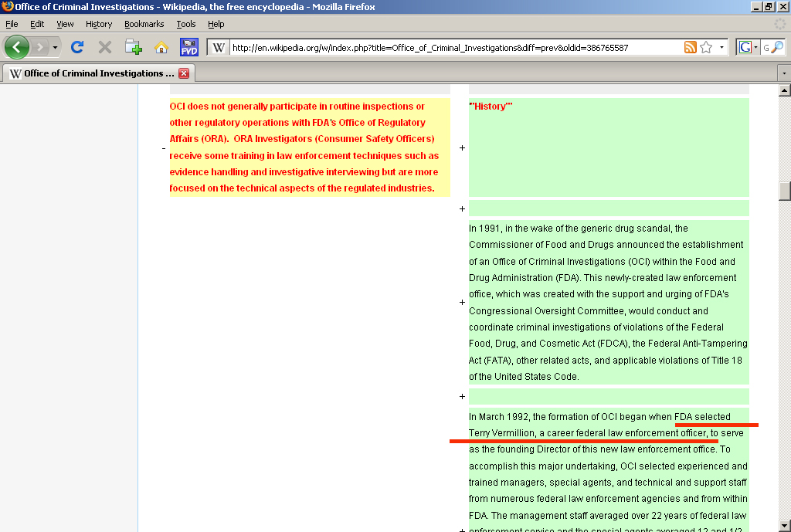Open the Bookmarks menu
This screenshot has width=791, height=532.
click(x=144, y=24)
